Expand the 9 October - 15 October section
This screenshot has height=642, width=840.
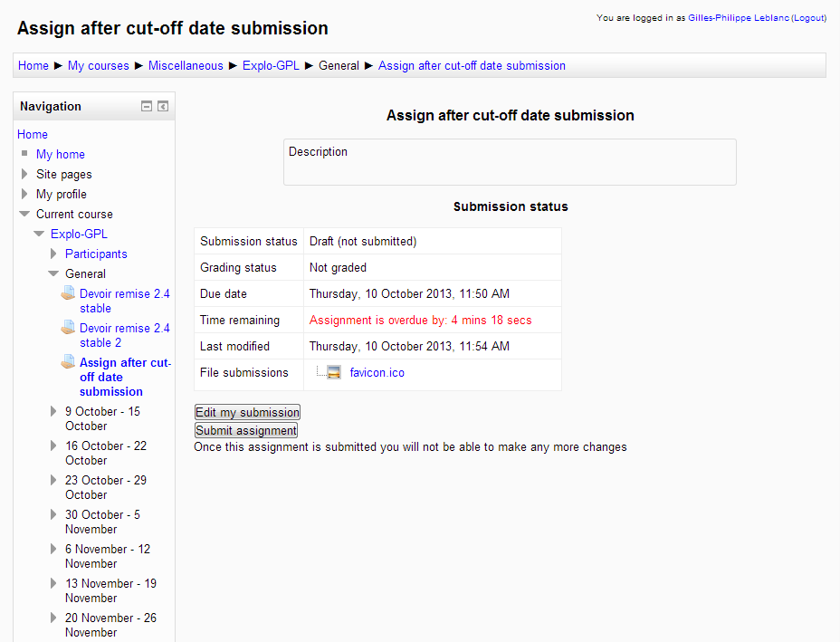pos(53,411)
